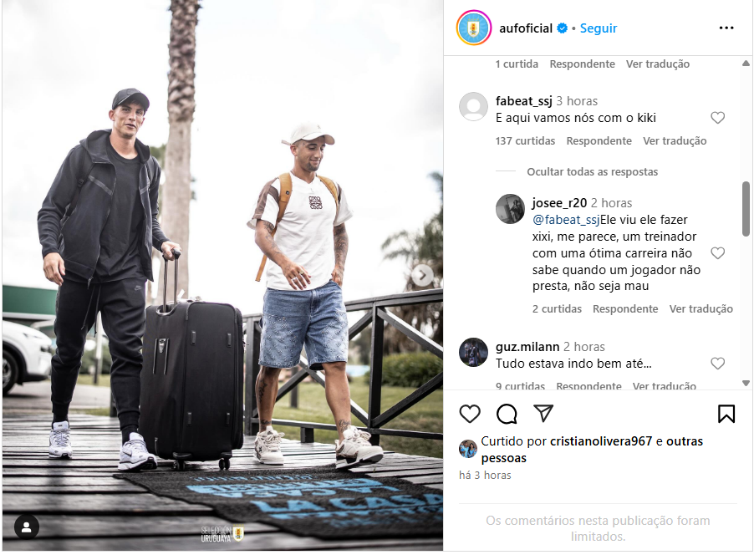The height and width of the screenshot is (560, 754).
Task: Translate josee_r20's reply via Ver tradução
Action: tap(701, 308)
